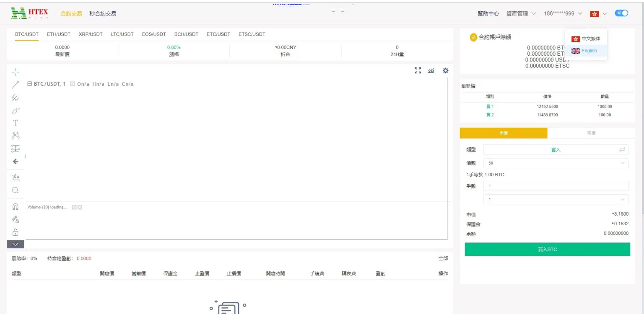Screen dimensions: 644x314
Task: Open chart fullscreen mode icon
Action: tap(418, 71)
